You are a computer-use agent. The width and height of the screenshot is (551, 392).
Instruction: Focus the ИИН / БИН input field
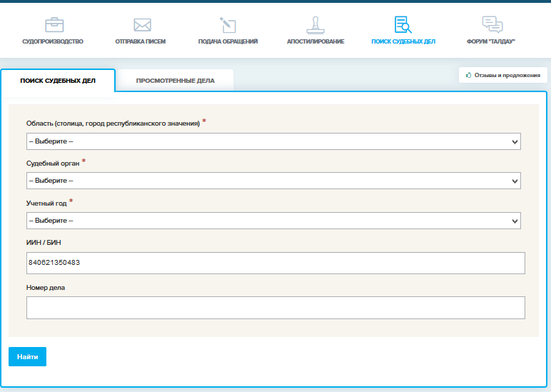tap(275, 263)
